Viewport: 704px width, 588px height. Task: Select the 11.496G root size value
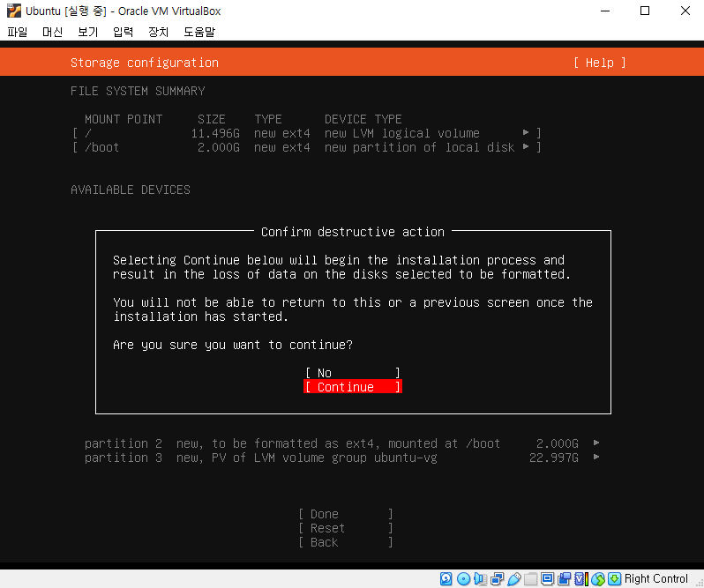point(215,133)
